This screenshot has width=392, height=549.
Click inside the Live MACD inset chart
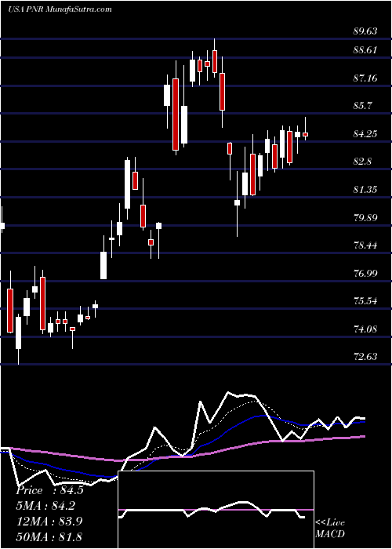[x=216, y=510]
